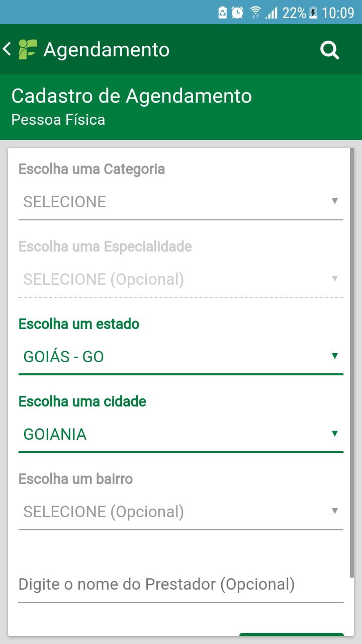
Task: Tap the Agendamento title in header
Action: [107, 50]
